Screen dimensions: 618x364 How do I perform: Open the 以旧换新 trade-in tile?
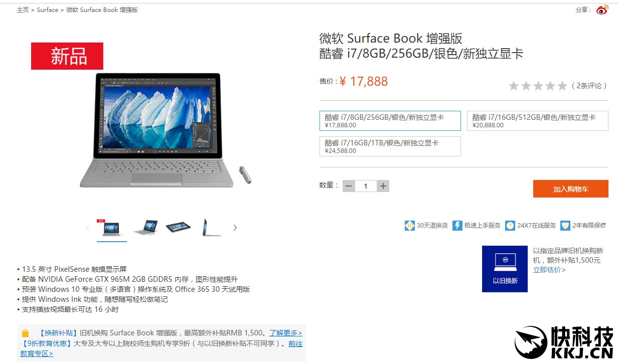pos(505,269)
